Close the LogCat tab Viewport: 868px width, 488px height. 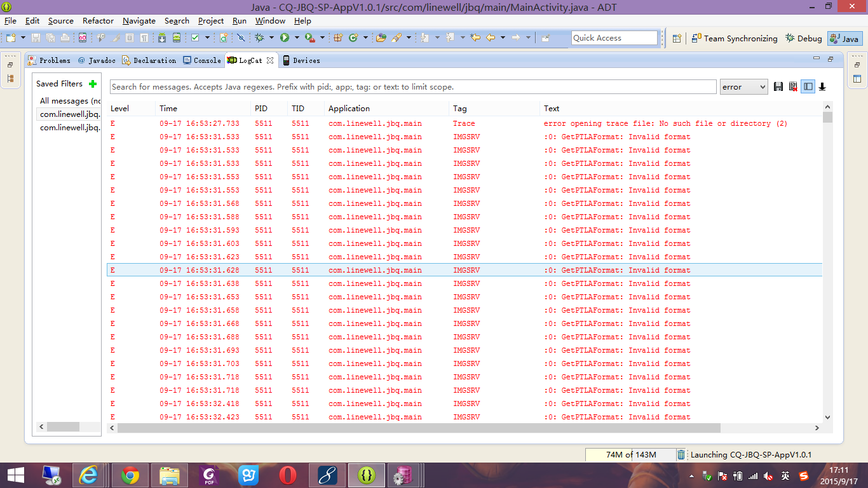(x=270, y=60)
